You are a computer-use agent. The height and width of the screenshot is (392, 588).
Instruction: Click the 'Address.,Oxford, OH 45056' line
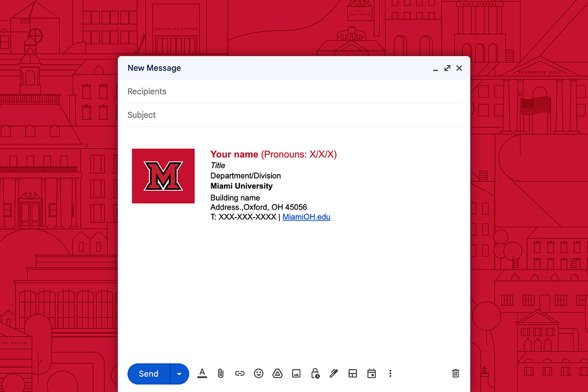coord(259,207)
